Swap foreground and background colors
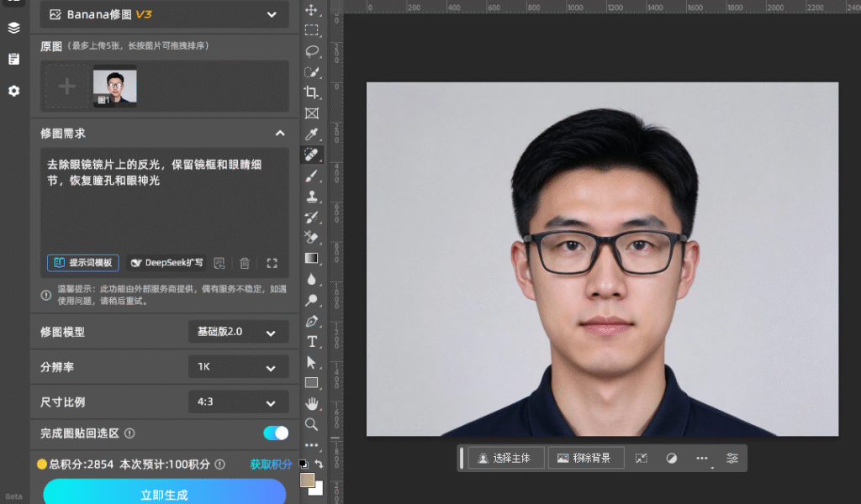 [x=319, y=464]
